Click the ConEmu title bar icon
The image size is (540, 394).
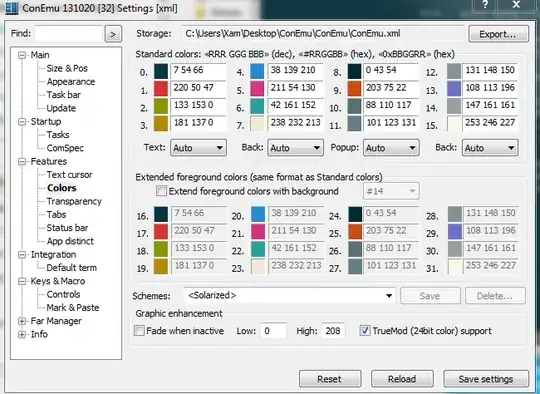12,8
